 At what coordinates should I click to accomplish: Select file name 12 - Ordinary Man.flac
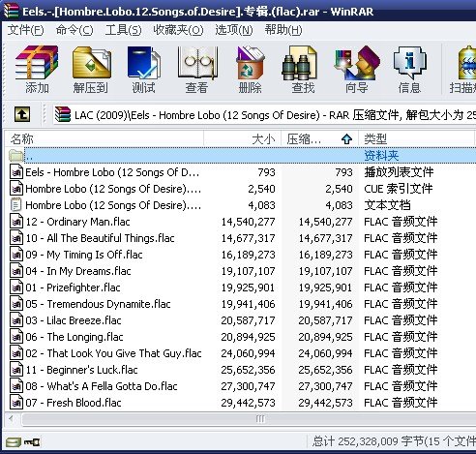pos(77,222)
